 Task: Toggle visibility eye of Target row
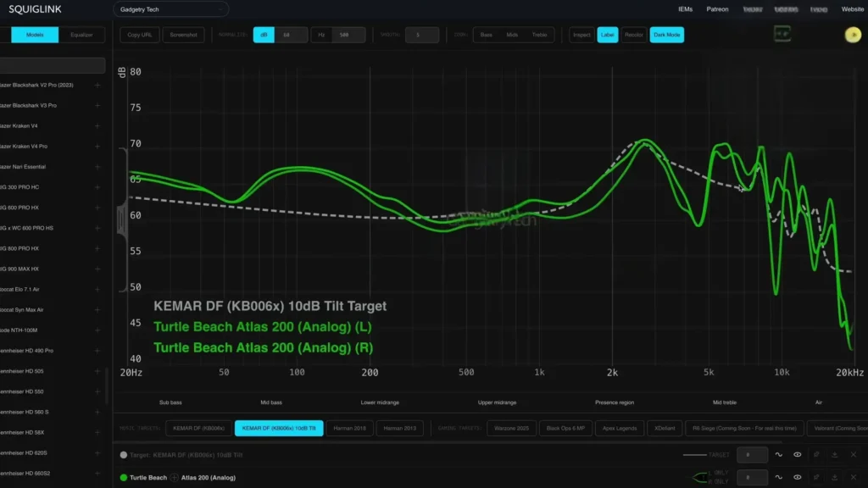coord(797,455)
